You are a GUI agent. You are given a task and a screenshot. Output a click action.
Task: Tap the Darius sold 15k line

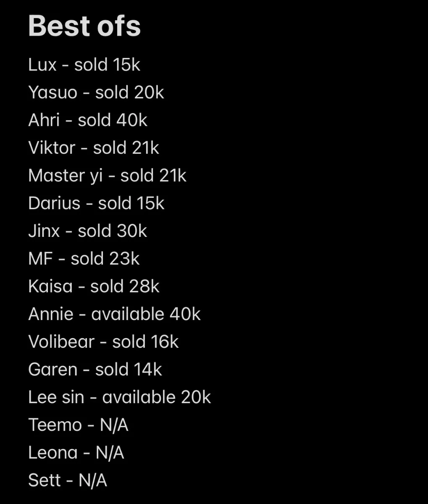[x=96, y=203]
